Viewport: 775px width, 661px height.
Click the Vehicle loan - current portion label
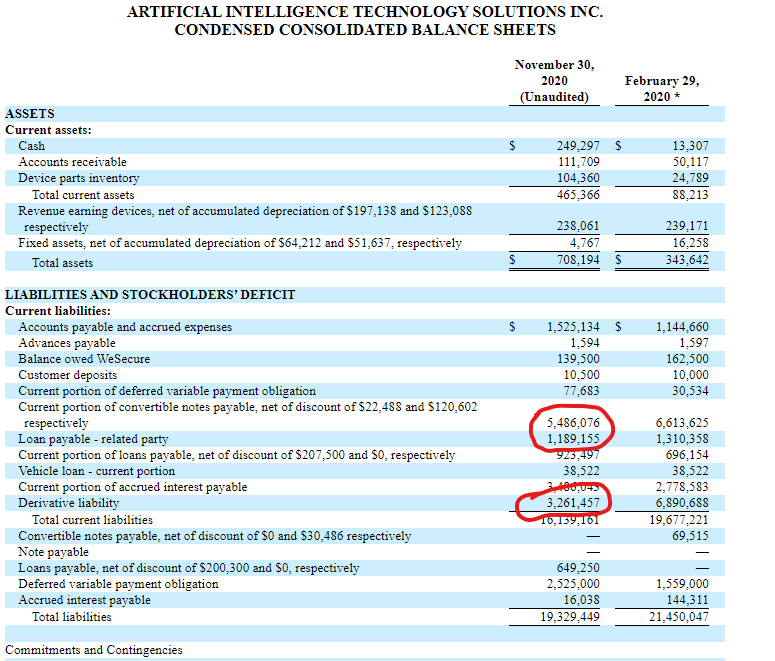[x=96, y=471]
